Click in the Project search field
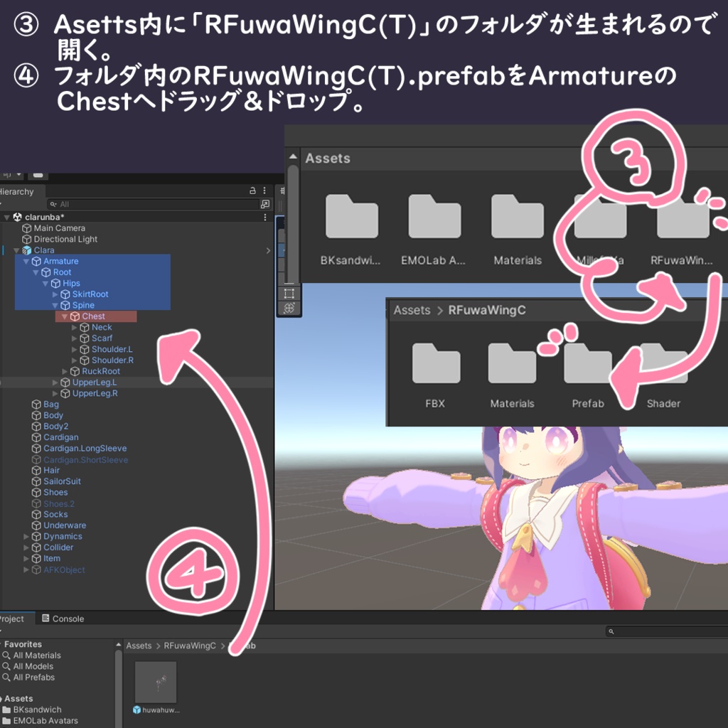 tap(667, 631)
